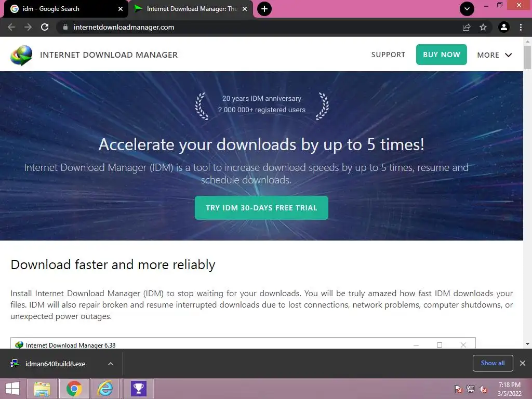Click page scrollbar up arrow
Viewport: 532px width, 399px height.
click(527, 41)
